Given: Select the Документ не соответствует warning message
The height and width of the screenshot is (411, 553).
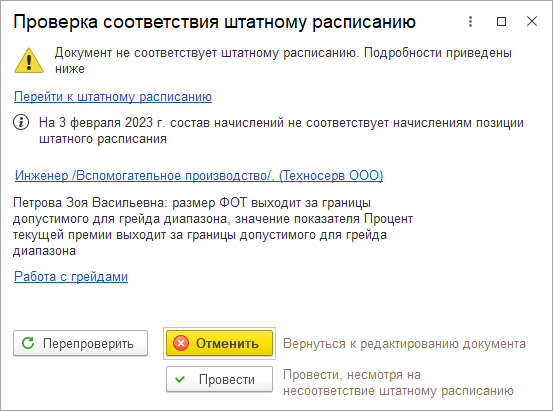Looking at the screenshot, I should [x=283, y=60].
